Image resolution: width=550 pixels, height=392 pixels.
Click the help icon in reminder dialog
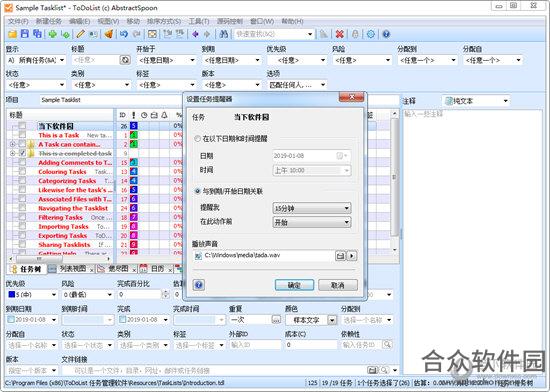click(x=199, y=285)
